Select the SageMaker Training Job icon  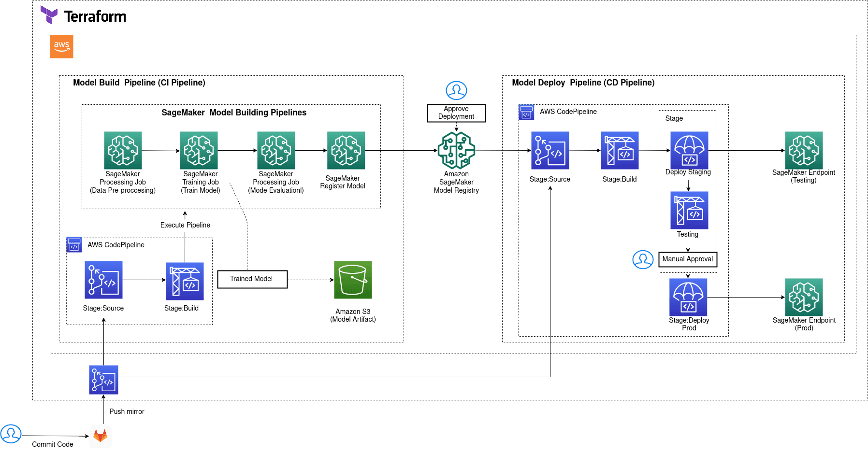[199, 150]
